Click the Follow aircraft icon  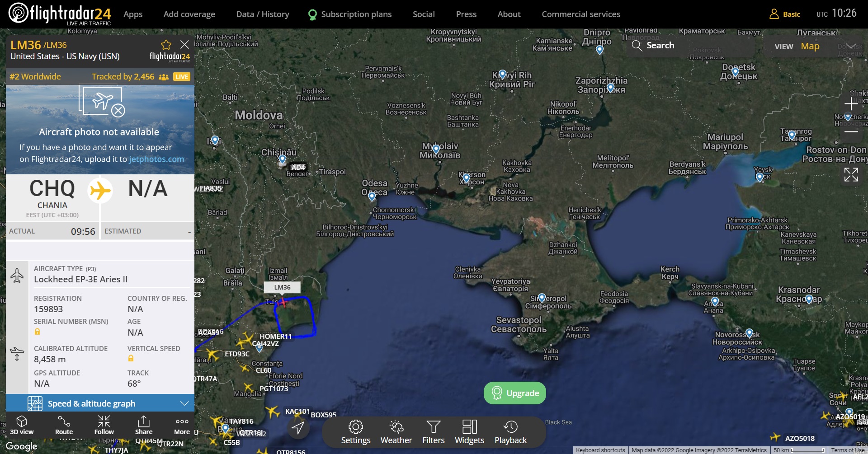tap(104, 425)
